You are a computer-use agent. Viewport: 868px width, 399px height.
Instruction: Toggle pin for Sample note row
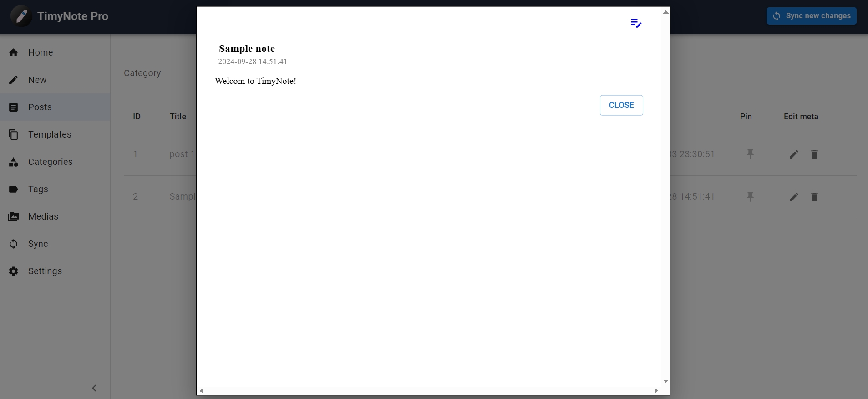coord(750,197)
